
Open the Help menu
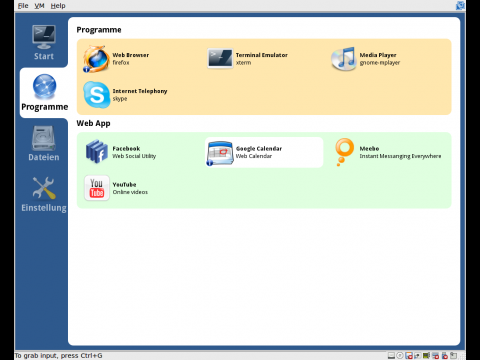point(58,6)
